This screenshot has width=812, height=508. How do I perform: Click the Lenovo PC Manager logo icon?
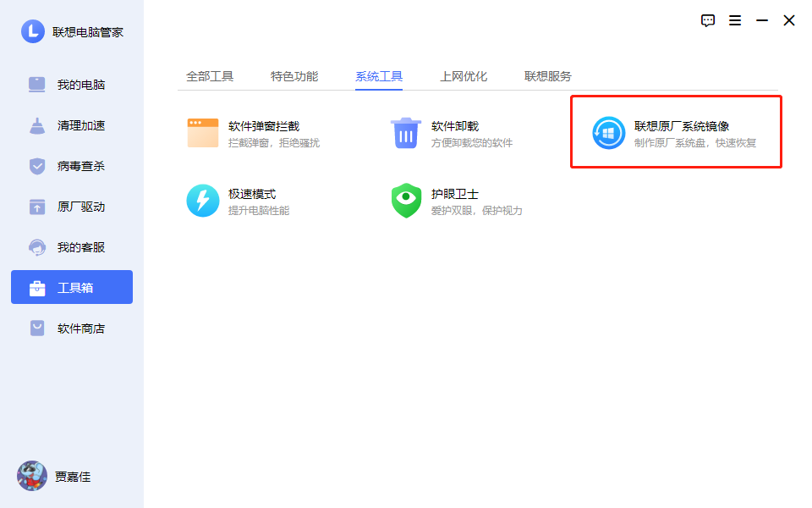[33, 31]
